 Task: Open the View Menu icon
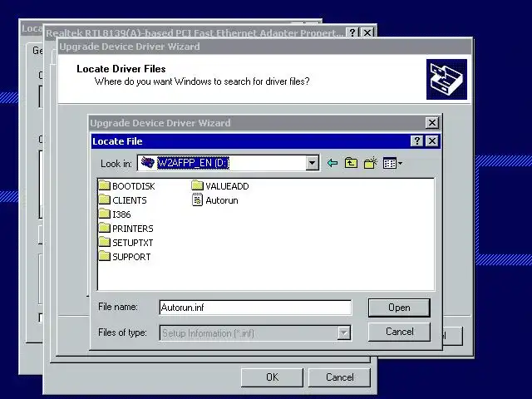tap(390, 163)
